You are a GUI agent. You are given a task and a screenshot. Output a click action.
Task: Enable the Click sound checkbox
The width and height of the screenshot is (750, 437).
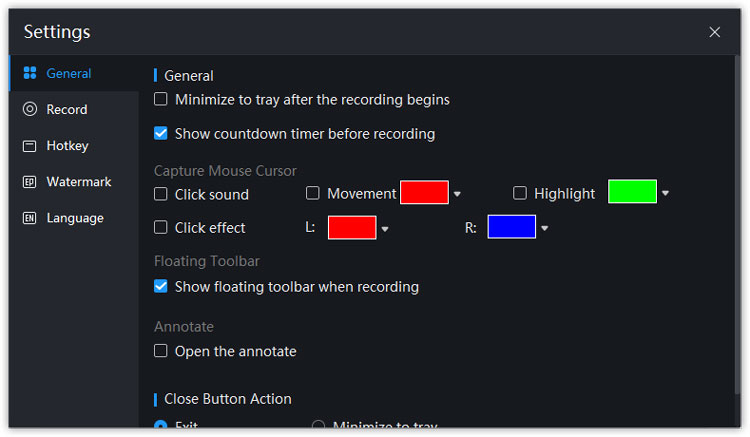161,194
